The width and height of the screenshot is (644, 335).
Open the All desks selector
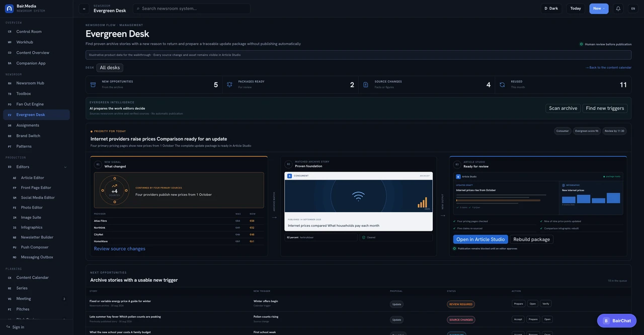click(110, 67)
